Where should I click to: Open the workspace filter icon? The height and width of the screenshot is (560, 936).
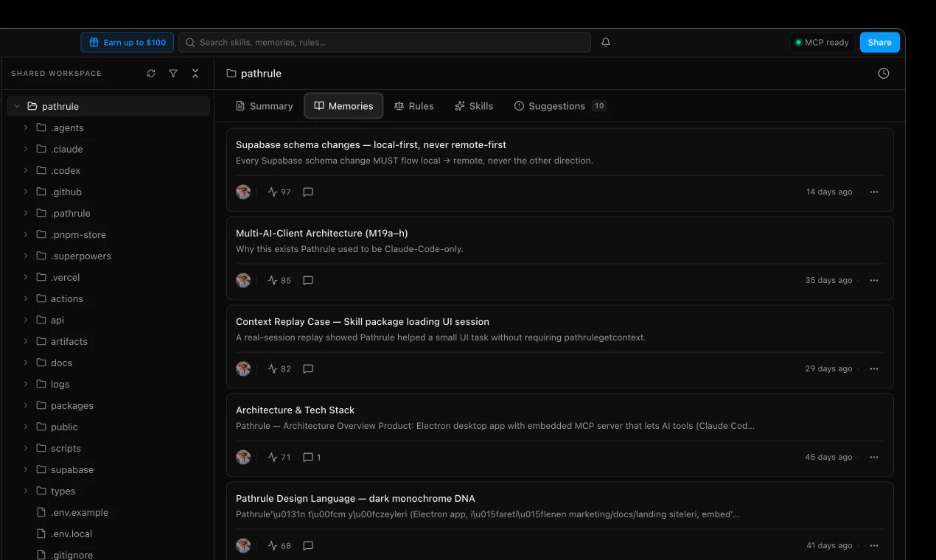tap(173, 74)
